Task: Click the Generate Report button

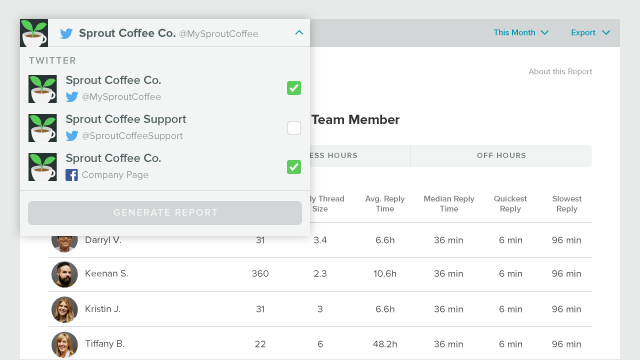Action: point(165,213)
